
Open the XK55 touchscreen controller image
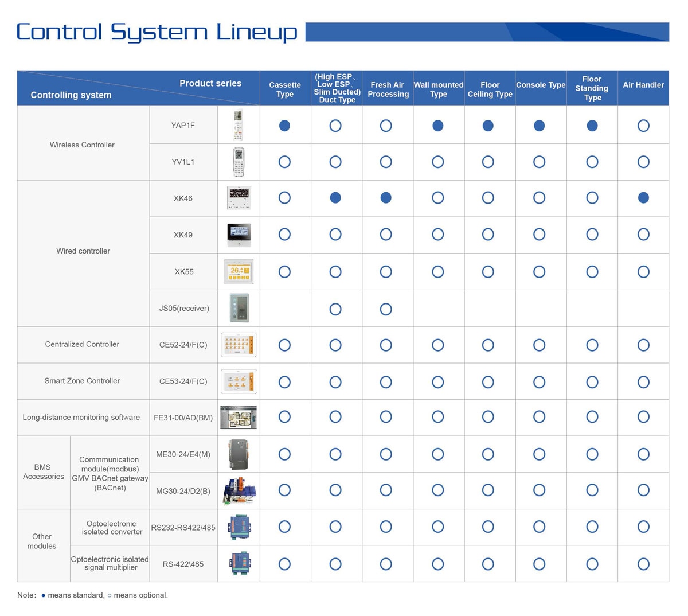pyautogui.click(x=239, y=271)
